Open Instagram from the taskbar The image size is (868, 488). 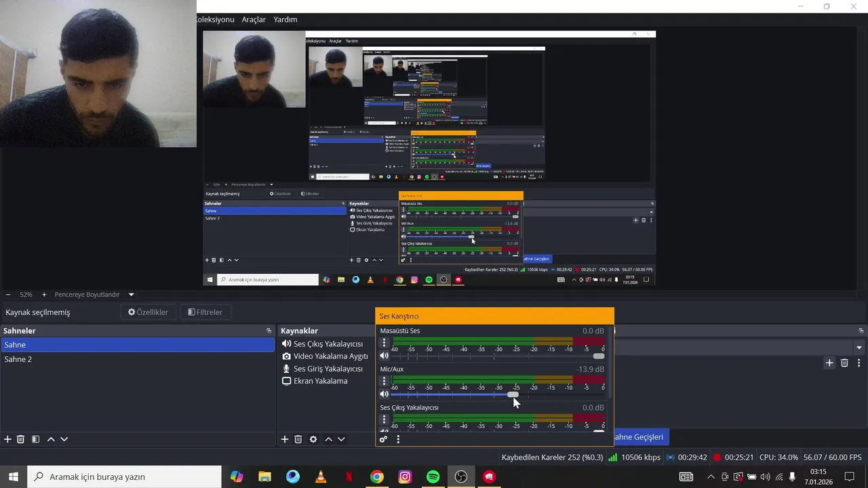(405, 476)
